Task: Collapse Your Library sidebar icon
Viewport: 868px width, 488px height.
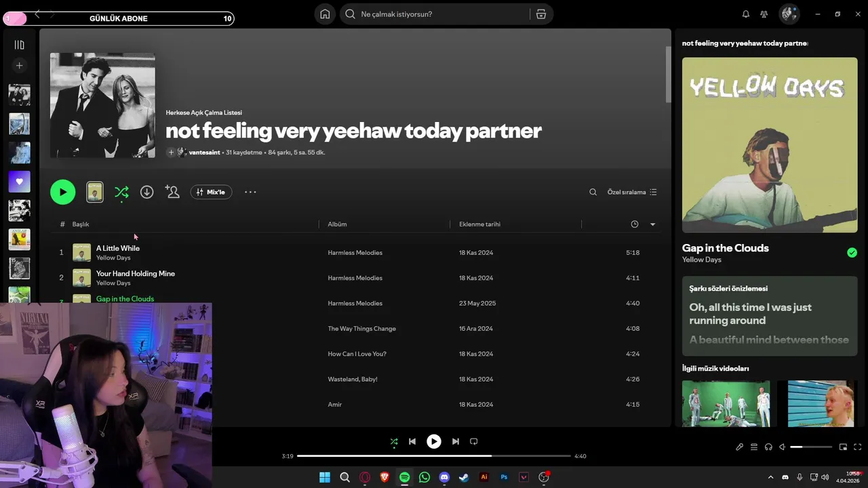Action: (x=19, y=45)
